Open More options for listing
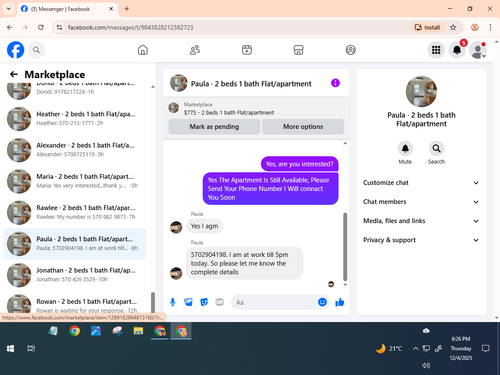The width and height of the screenshot is (500, 375). (303, 127)
